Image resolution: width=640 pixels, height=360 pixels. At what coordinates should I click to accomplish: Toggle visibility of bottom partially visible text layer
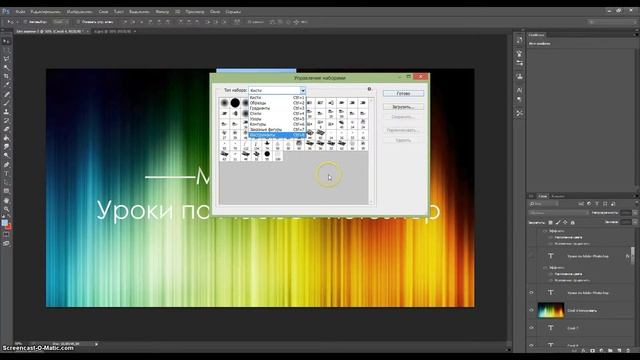531,345
